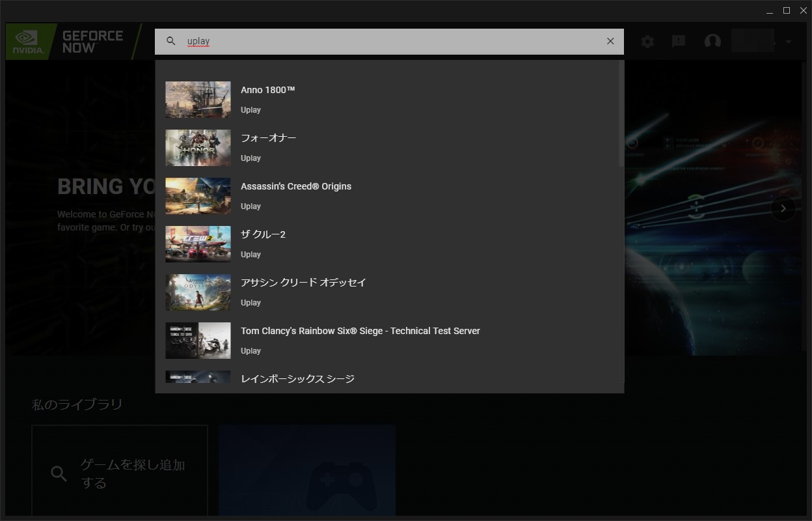Open the feedback notification icon
Screen dimensions: 812x521
tap(679, 42)
